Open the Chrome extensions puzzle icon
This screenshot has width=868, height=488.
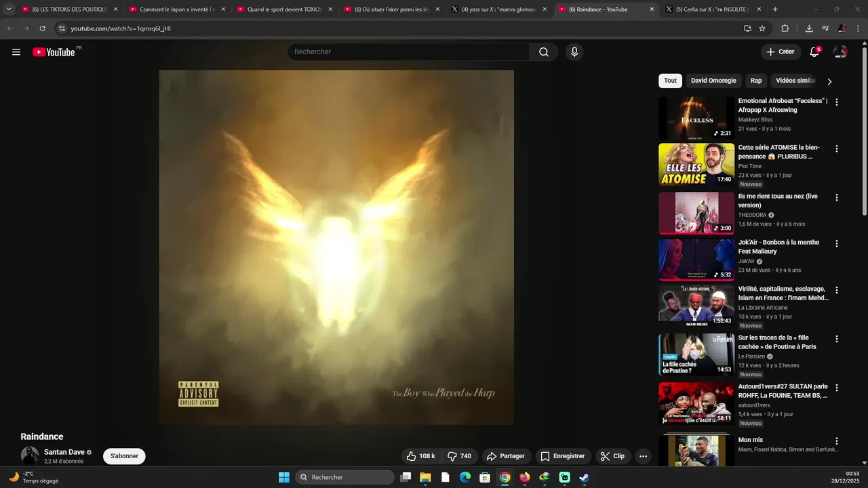pos(785,28)
